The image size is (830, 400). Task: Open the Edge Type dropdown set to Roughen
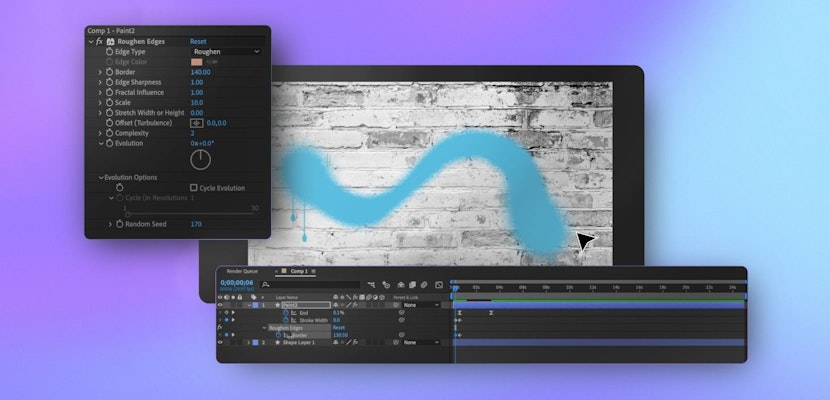pos(226,51)
